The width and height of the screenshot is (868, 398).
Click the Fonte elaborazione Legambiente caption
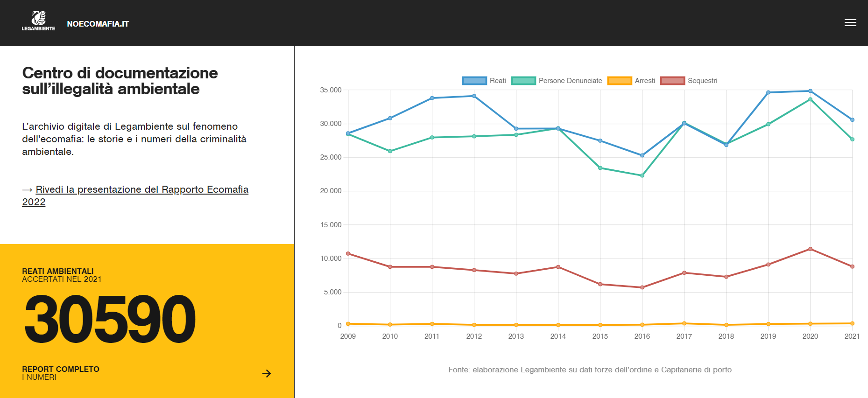[x=590, y=370]
